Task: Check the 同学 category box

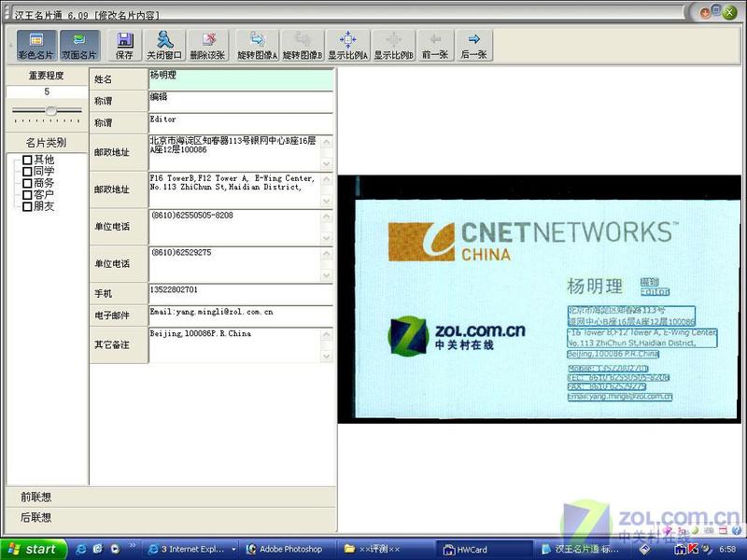Action: coord(27,171)
